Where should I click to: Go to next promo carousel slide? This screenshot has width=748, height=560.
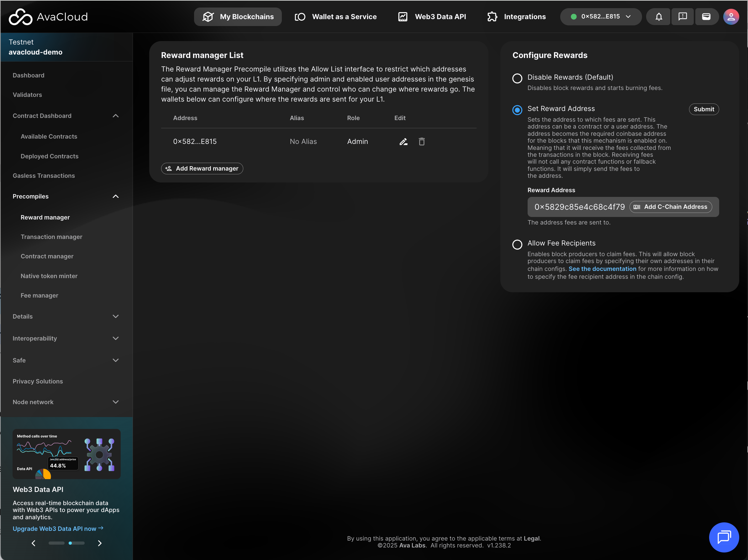(x=99, y=543)
